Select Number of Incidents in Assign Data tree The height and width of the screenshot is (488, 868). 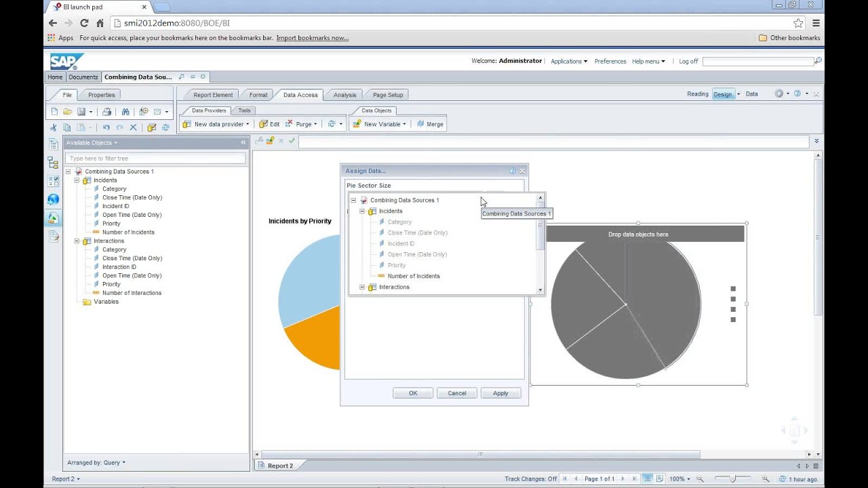(x=414, y=276)
